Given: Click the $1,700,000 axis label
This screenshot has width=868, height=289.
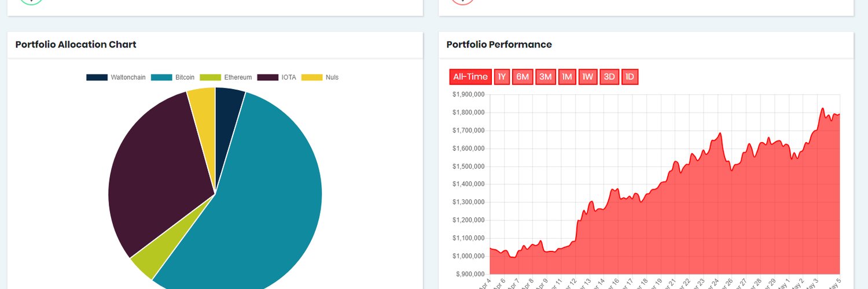Looking at the screenshot, I should tap(469, 131).
